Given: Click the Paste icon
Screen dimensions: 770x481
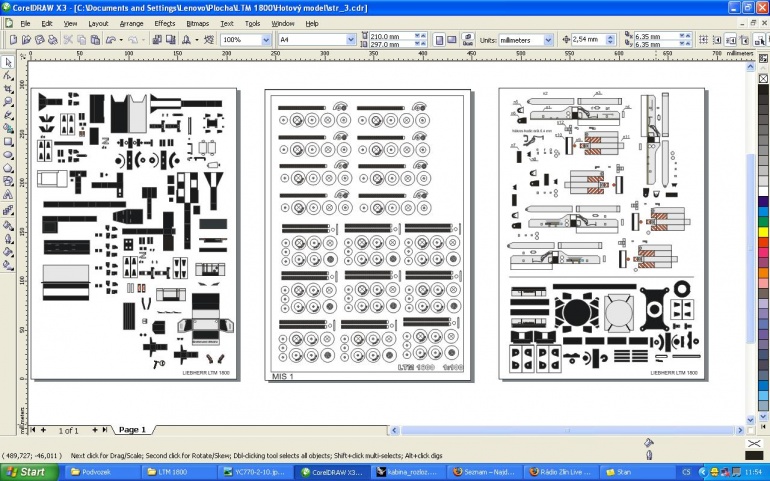Looking at the screenshot, I should (95, 40).
